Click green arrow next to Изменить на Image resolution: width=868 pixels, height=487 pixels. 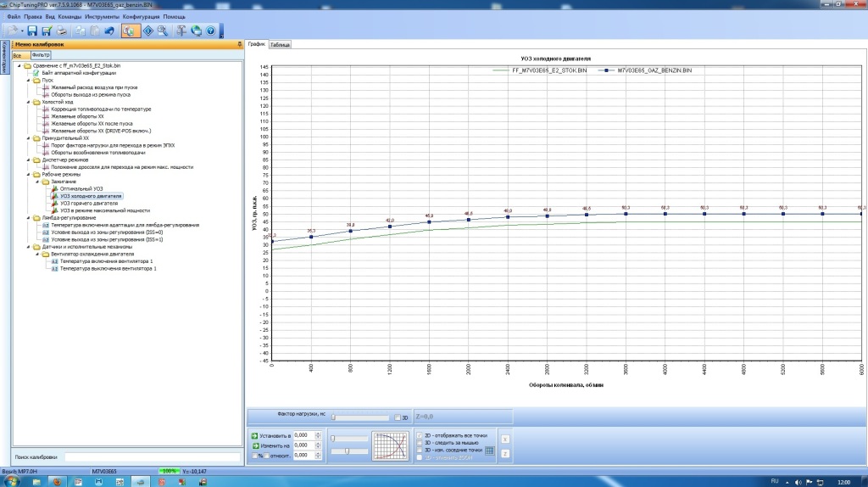click(x=254, y=445)
